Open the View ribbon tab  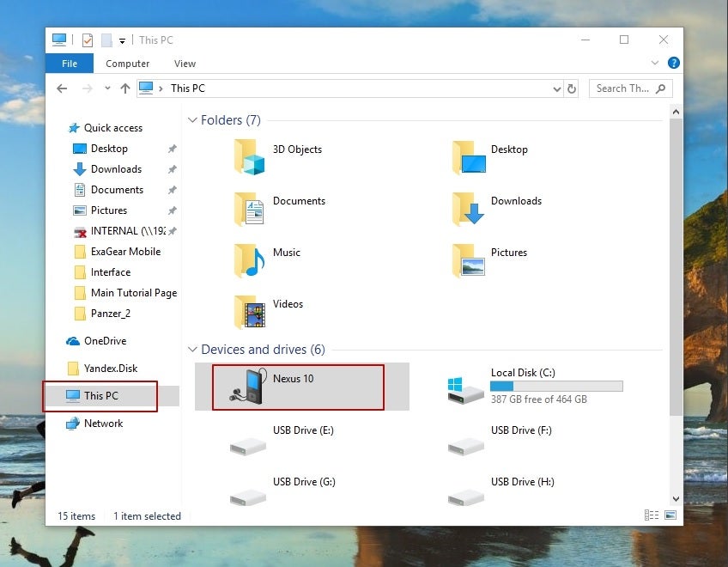tap(185, 64)
